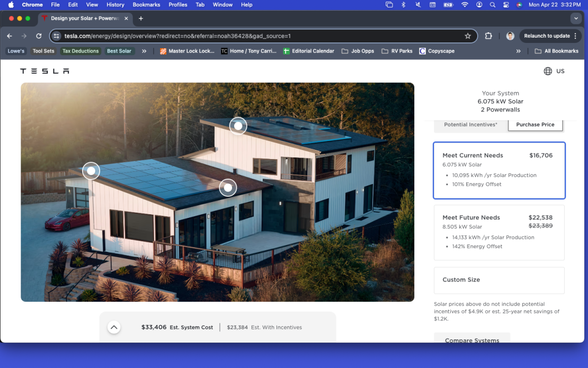Open the RV Parks bookmarks folder
Viewport: 588px width, 368px height.
click(x=397, y=51)
